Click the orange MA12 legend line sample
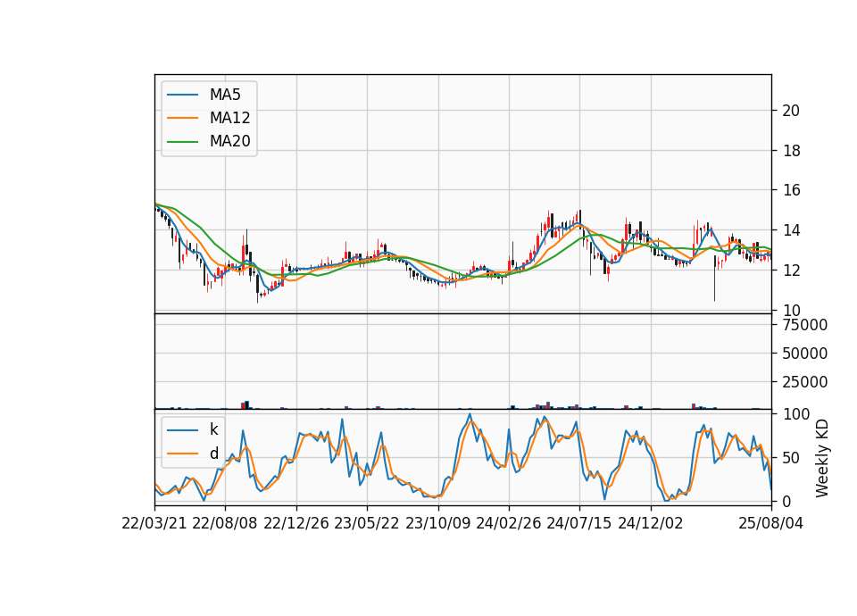 [x=182, y=118]
